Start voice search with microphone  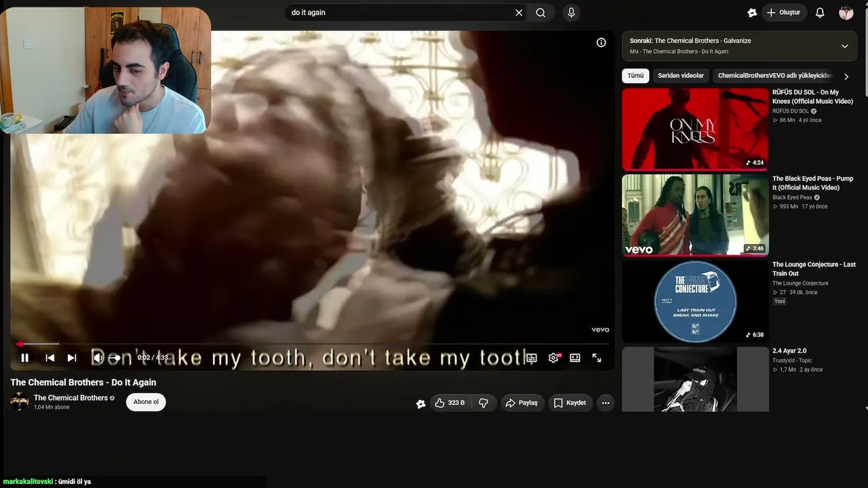click(x=572, y=13)
